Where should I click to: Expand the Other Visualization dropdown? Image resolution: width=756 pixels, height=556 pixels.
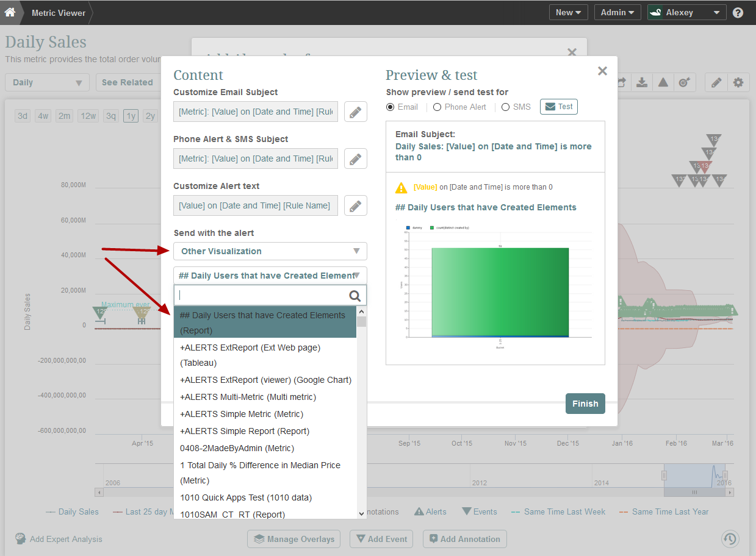pyautogui.click(x=270, y=251)
